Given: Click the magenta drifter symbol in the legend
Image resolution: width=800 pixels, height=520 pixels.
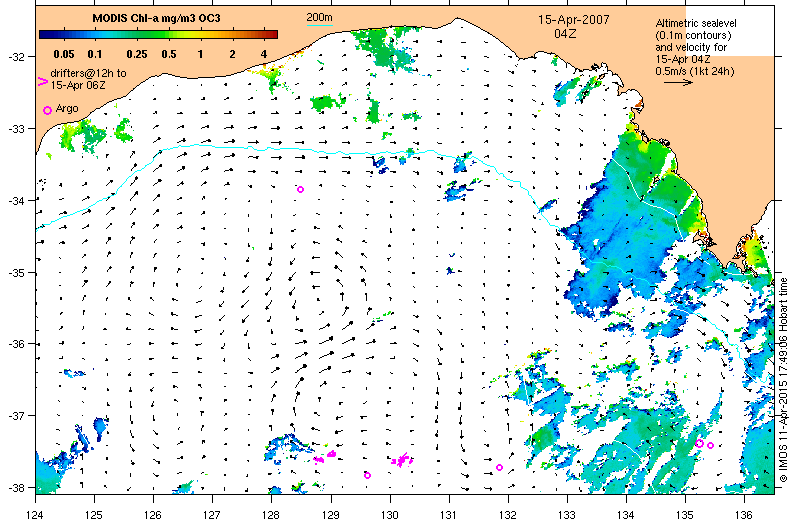Looking at the screenshot, I should pos(43,81).
